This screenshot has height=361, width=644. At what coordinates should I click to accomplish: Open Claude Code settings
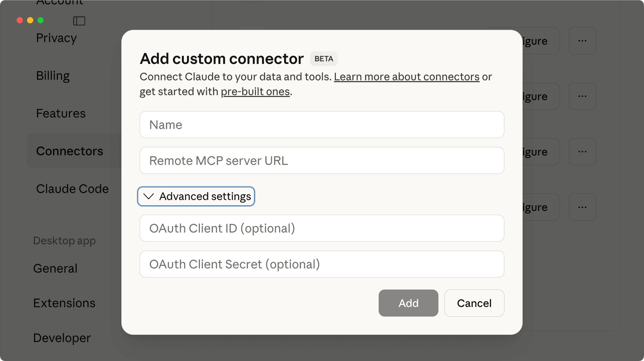[72, 189]
